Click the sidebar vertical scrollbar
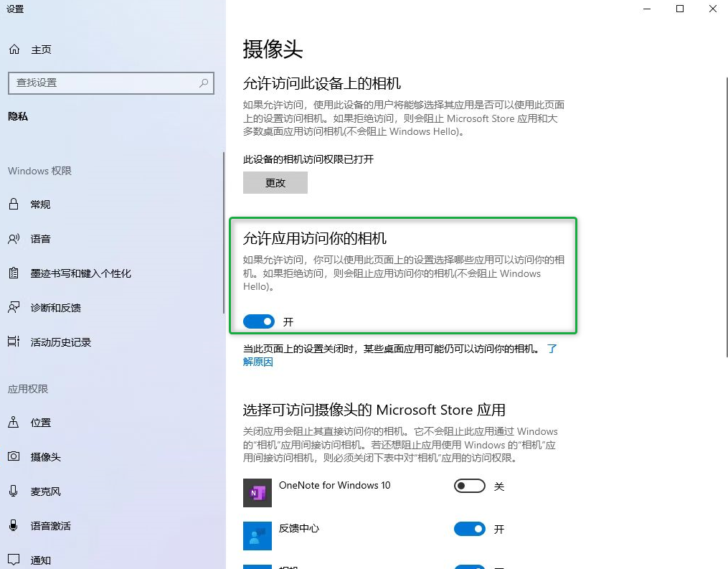This screenshot has height=569, width=728. tap(224, 233)
